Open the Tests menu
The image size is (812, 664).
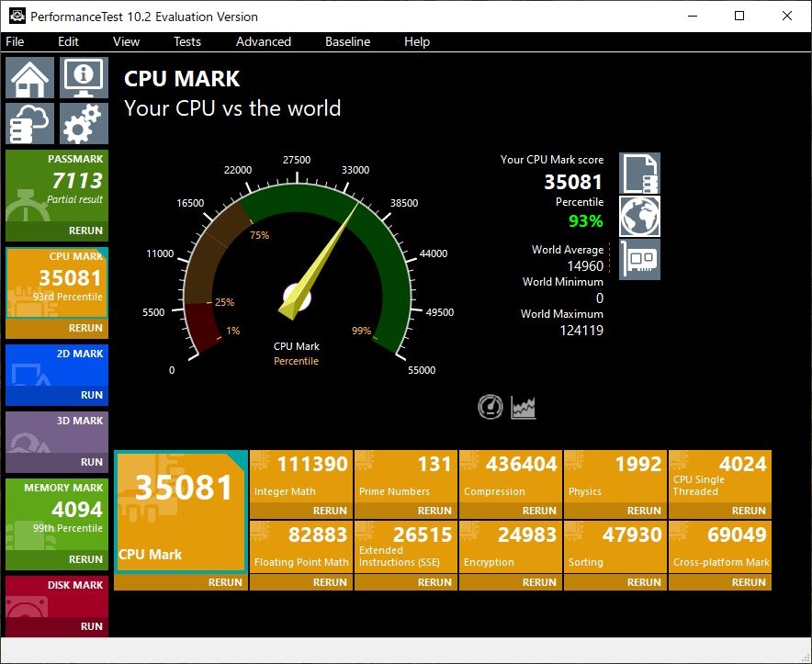coord(187,41)
